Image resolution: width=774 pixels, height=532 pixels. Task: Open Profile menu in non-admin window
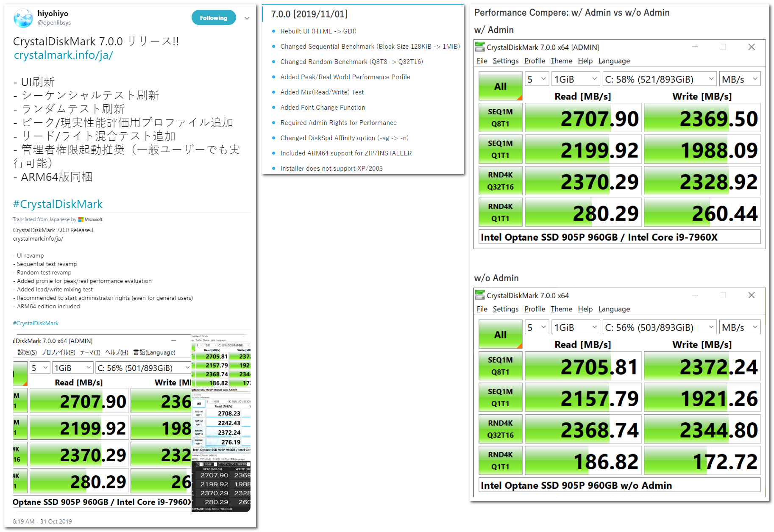click(535, 309)
